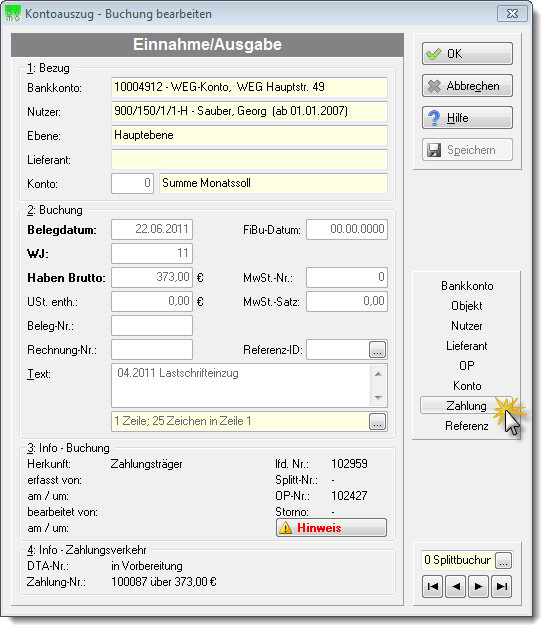Screen dimensions: 548x632
Task: Choose the Nutzer entry in side list
Action: (467, 326)
